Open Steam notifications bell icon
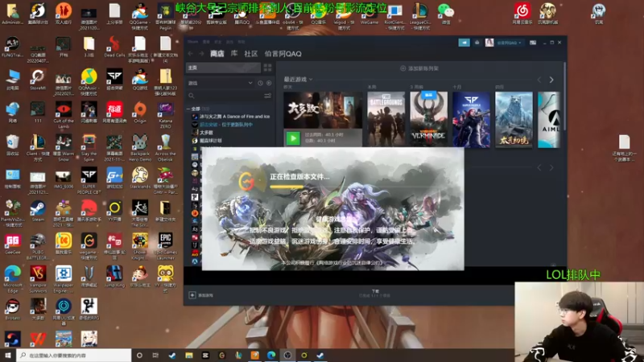 point(477,43)
